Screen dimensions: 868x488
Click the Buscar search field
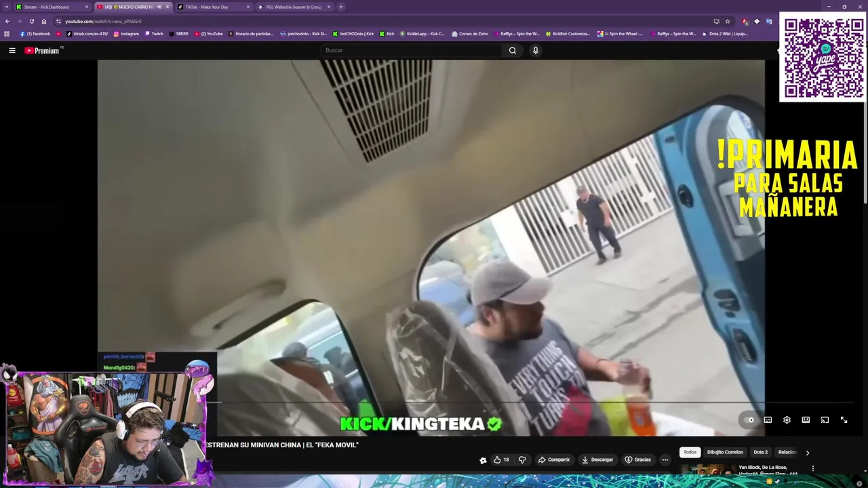click(412, 50)
